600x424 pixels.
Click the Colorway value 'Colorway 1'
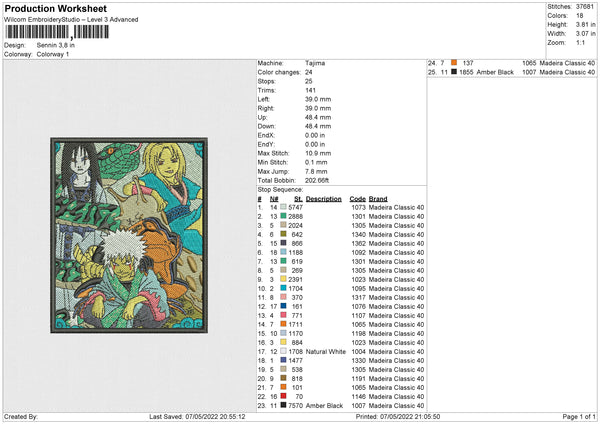point(53,54)
